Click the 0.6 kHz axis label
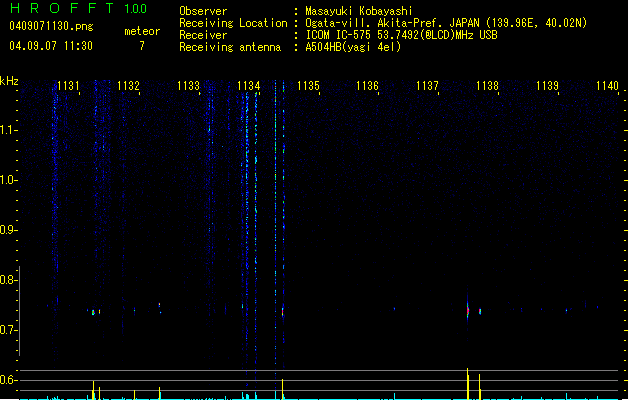The height and width of the screenshot is (400, 629). pos(8,380)
